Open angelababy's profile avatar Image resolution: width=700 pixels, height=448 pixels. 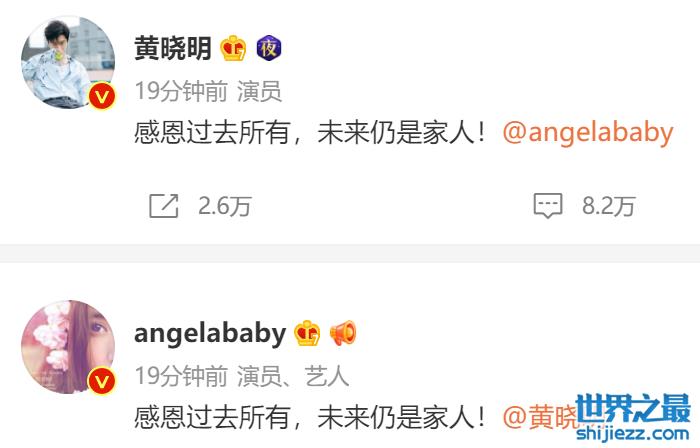point(68,347)
